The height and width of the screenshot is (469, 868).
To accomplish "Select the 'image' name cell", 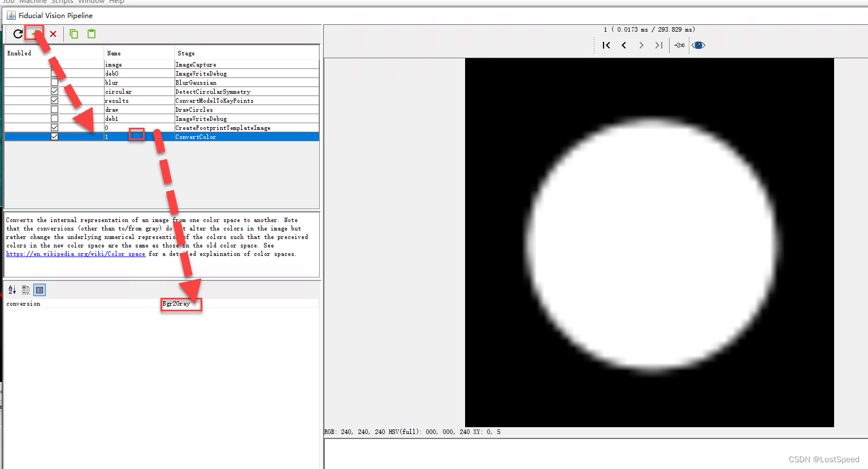I will coord(139,64).
